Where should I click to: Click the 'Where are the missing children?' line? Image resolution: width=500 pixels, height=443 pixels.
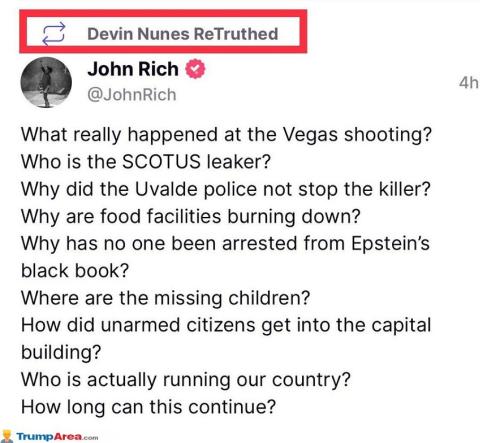coord(165,298)
